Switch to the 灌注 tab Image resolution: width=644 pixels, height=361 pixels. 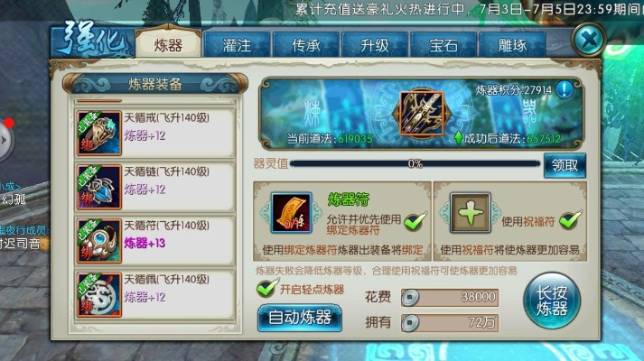(x=237, y=45)
